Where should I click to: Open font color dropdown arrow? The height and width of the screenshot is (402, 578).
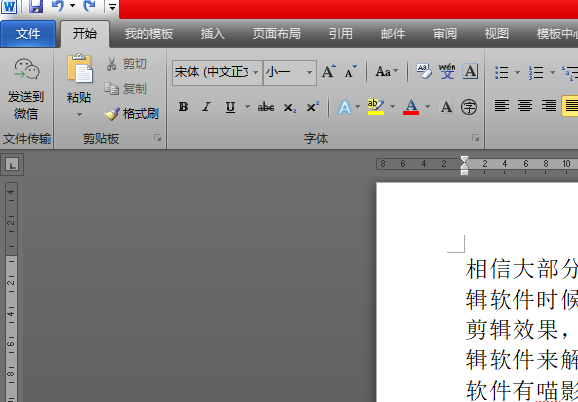click(x=428, y=107)
